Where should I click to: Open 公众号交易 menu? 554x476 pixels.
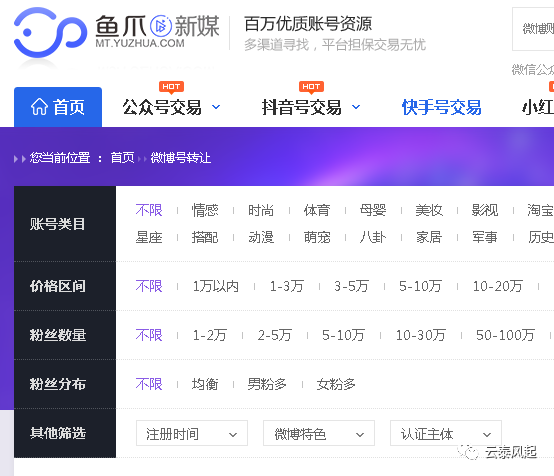tap(162, 107)
